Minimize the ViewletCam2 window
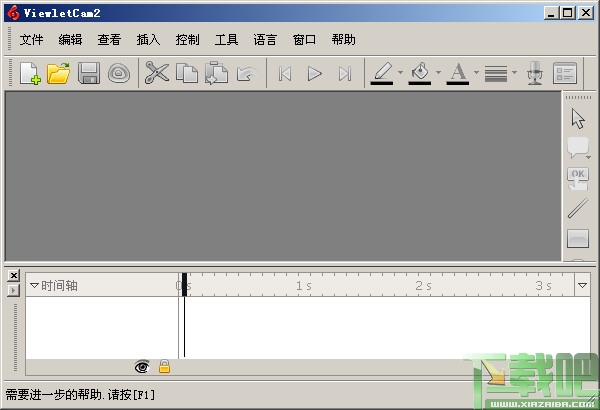This screenshot has width=600, height=410. click(551, 13)
